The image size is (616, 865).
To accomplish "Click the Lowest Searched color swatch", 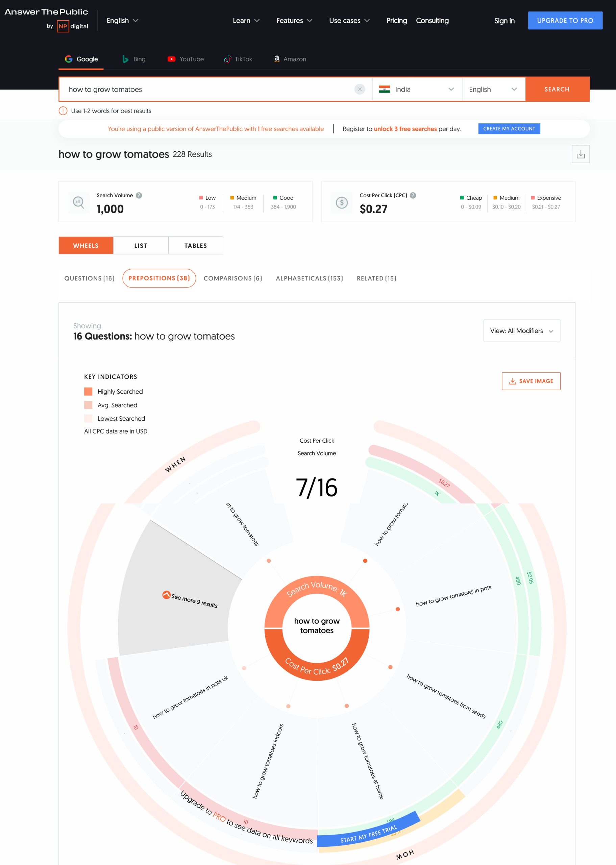I will coord(89,419).
